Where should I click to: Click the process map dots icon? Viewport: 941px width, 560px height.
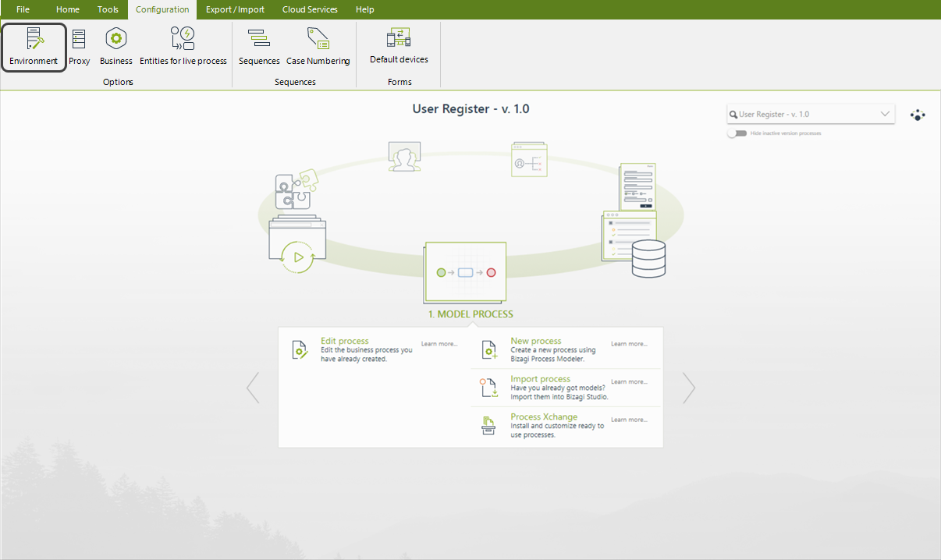point(918,115)
